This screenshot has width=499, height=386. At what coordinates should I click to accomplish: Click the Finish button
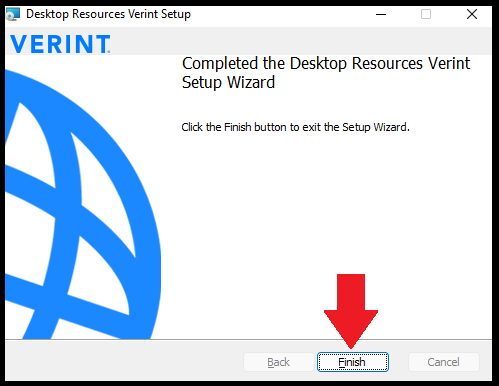click(x=353, y=362)
